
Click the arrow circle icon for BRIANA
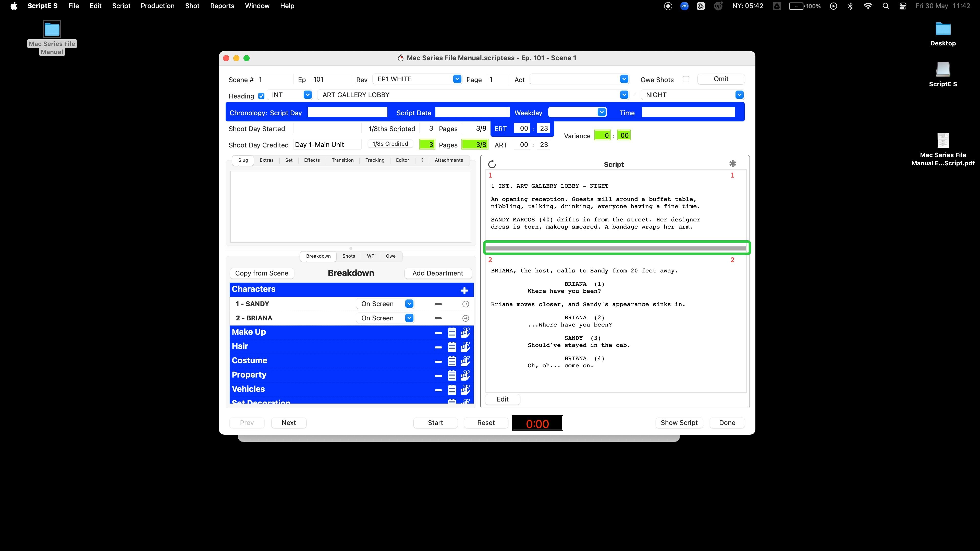[x=465, y=318]
